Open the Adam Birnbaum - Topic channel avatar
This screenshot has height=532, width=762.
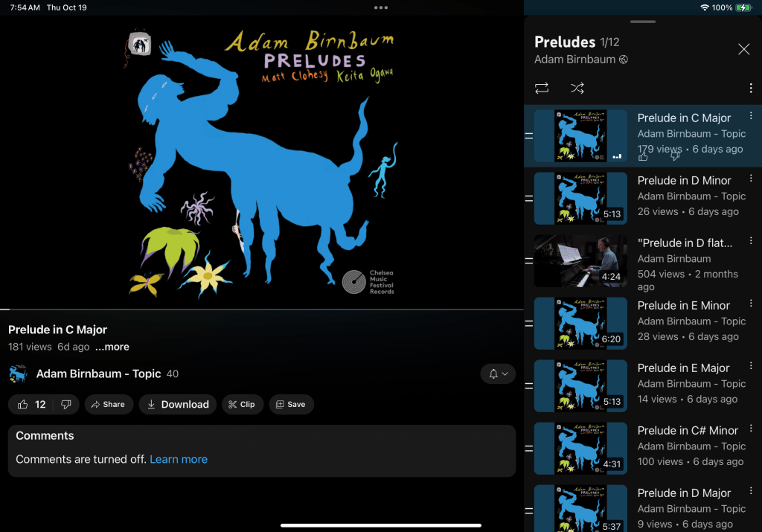[19, 374]
